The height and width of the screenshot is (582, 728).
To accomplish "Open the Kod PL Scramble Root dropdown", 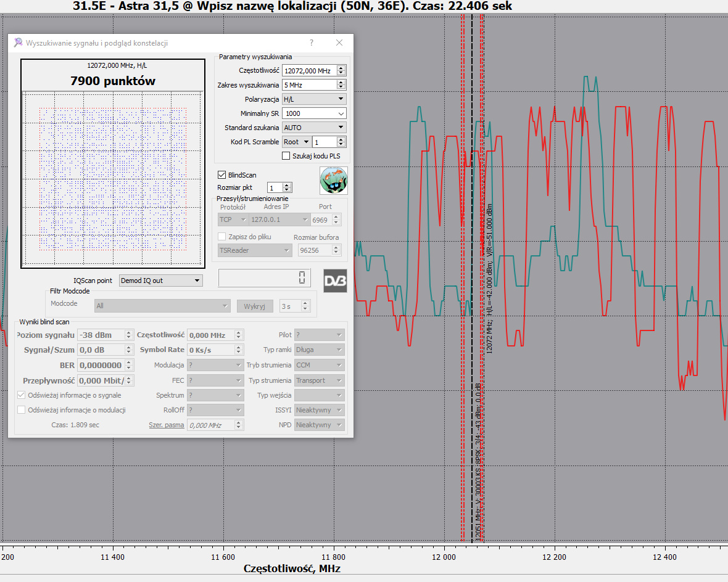I will pyautogui.click(x=296, y=142).
